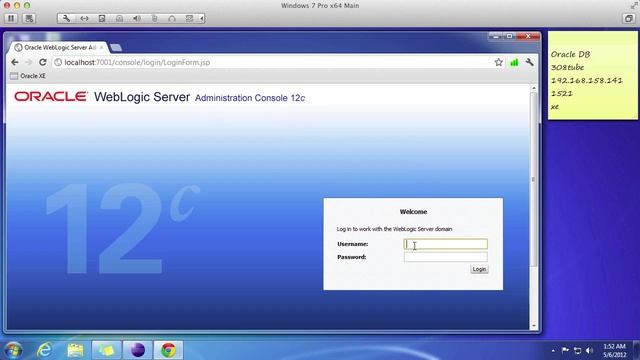640x360 pixels.
Task: Open Chrome wrench menu
Action: 529,62
